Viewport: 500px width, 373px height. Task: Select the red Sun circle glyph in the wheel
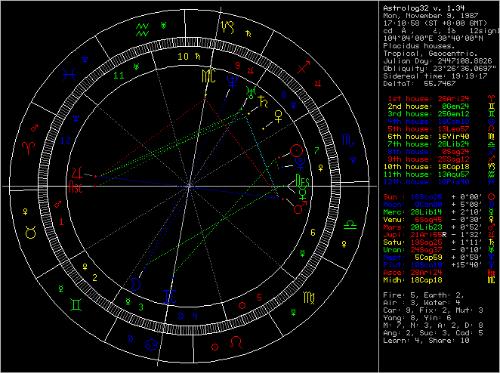(296, 151)
